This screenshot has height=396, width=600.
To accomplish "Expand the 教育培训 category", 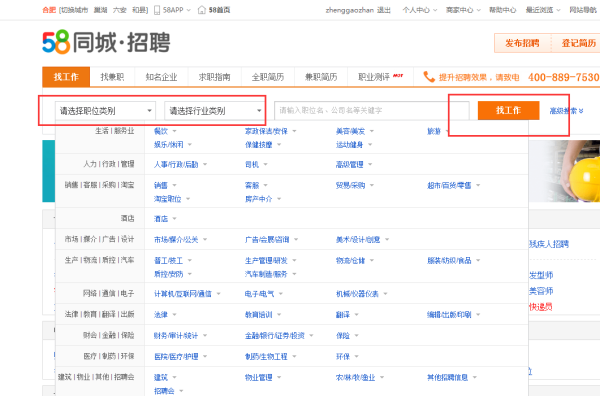I will (263, 315).
